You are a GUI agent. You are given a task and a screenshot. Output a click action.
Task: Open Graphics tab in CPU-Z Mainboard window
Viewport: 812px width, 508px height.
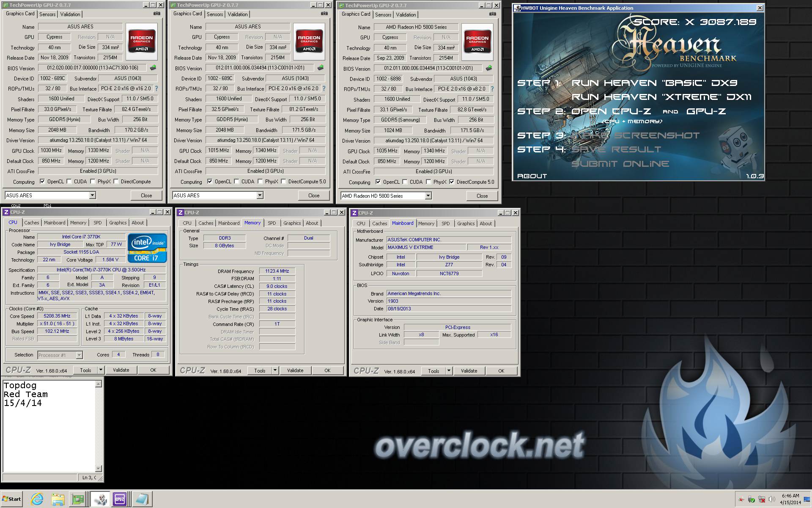[466, 224]
